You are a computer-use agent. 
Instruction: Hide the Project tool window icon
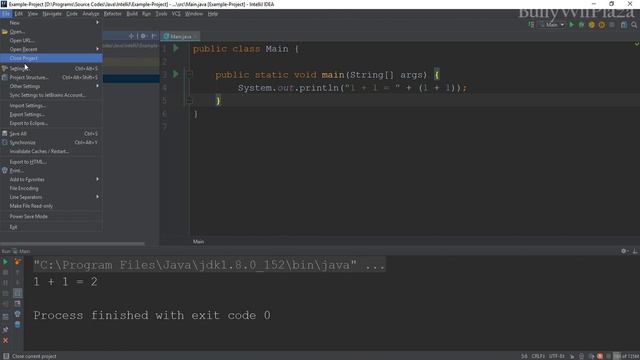coord(154,36)
